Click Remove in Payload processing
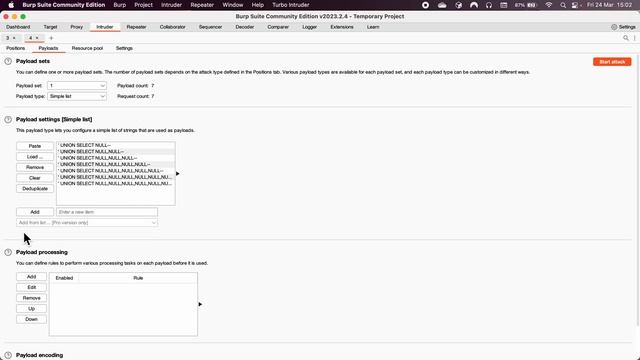Image resolution: width=640 pixels, height=360 pixels. pos(31,298)
